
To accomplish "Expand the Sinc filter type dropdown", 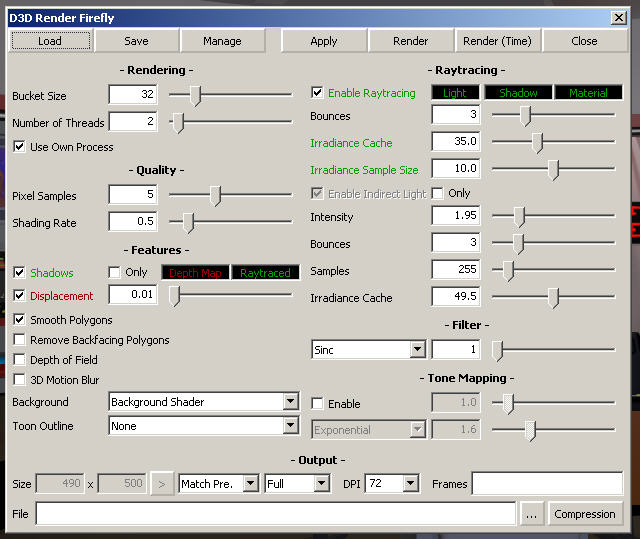I will pos(418,350).
